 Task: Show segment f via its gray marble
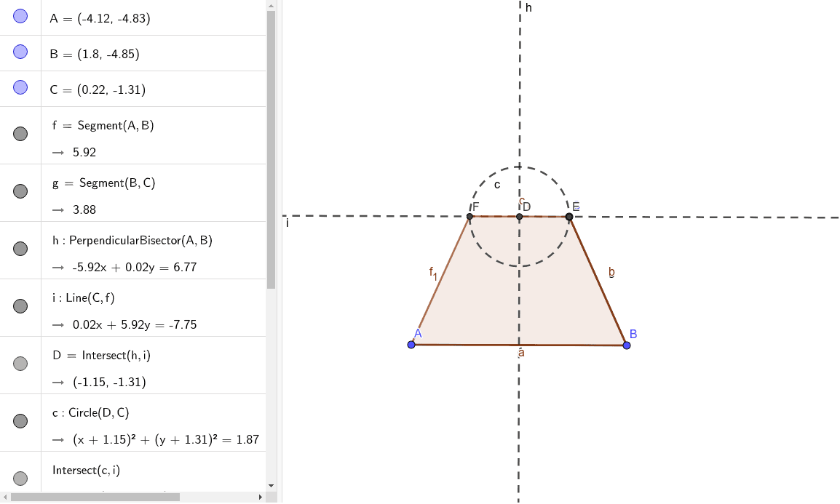point(20,134)
